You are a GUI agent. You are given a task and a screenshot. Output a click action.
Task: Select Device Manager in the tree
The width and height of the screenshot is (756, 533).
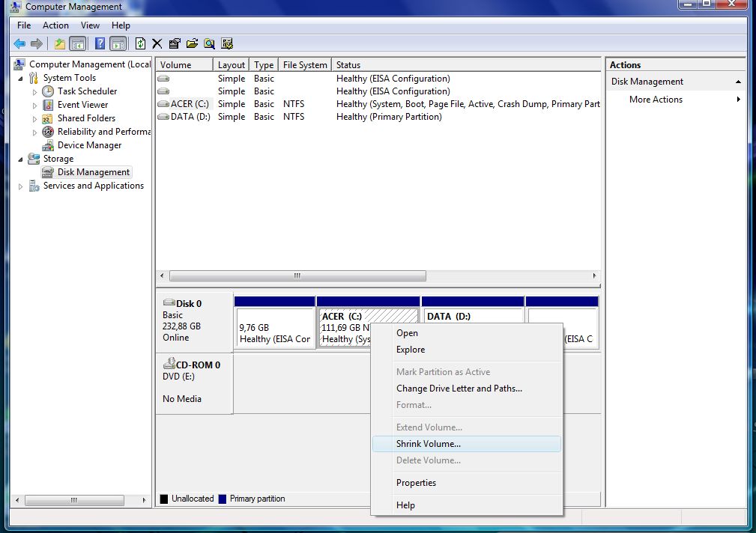[89, 145]
